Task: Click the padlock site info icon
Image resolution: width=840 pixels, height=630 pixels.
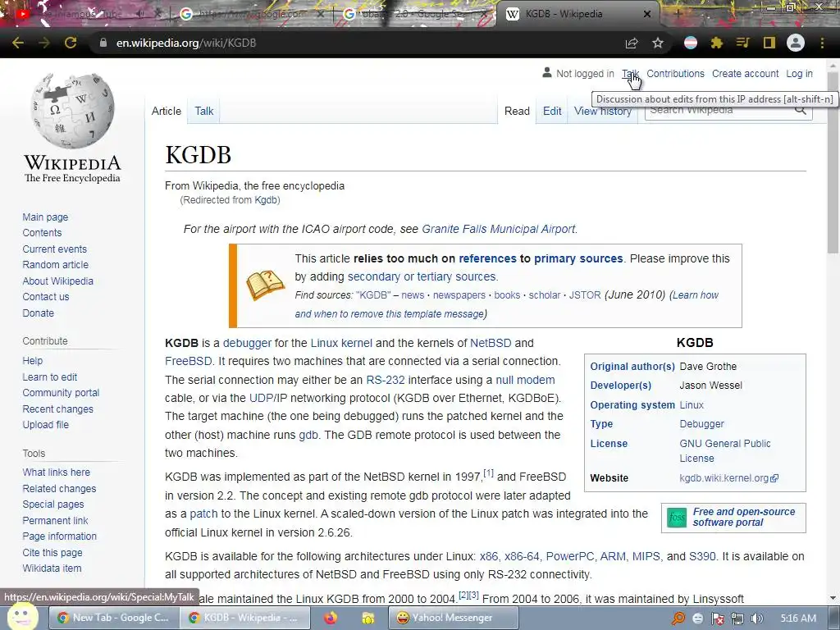Action: 103,43
